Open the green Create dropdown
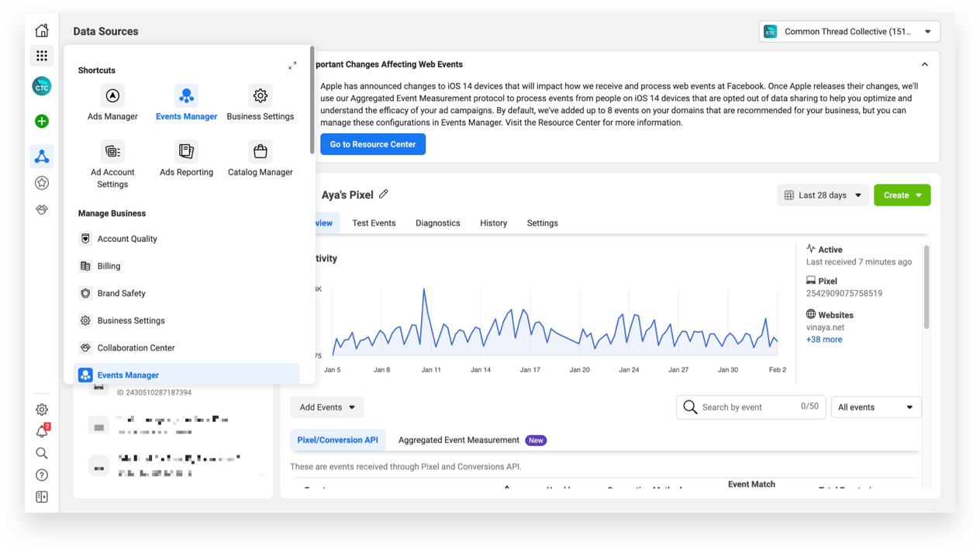Image resolution: width=980 pixels, height=550 pixels. tap(902, 195)
